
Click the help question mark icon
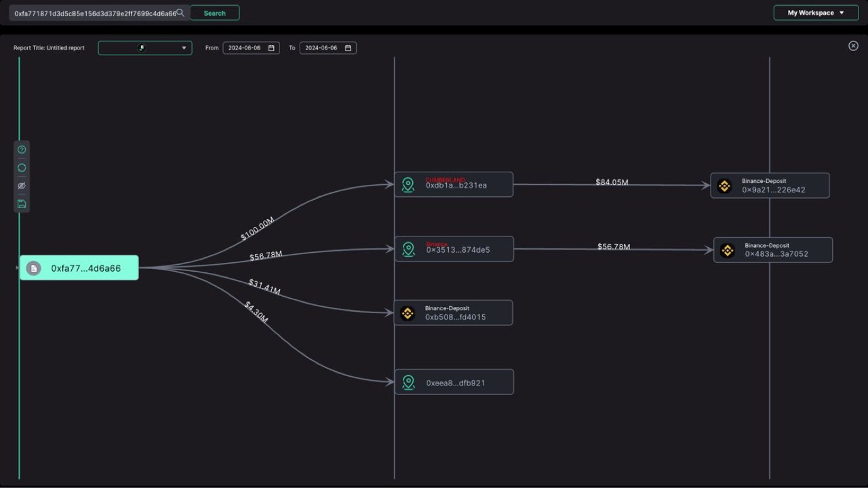(x=21, y=150)
